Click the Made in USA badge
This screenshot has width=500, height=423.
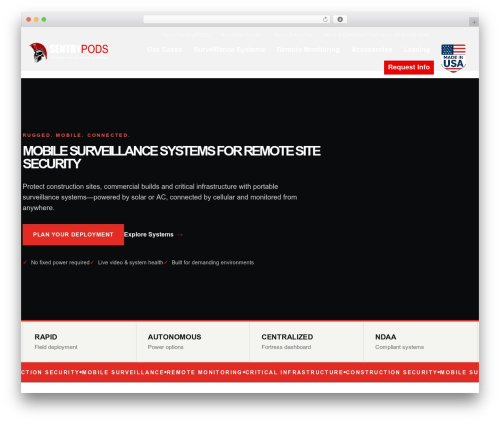(x=453, y=58)
